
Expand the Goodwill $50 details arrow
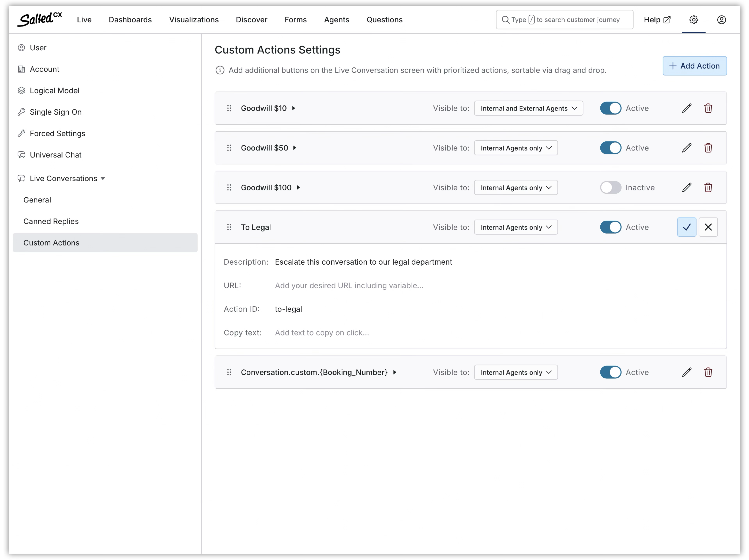295,148
